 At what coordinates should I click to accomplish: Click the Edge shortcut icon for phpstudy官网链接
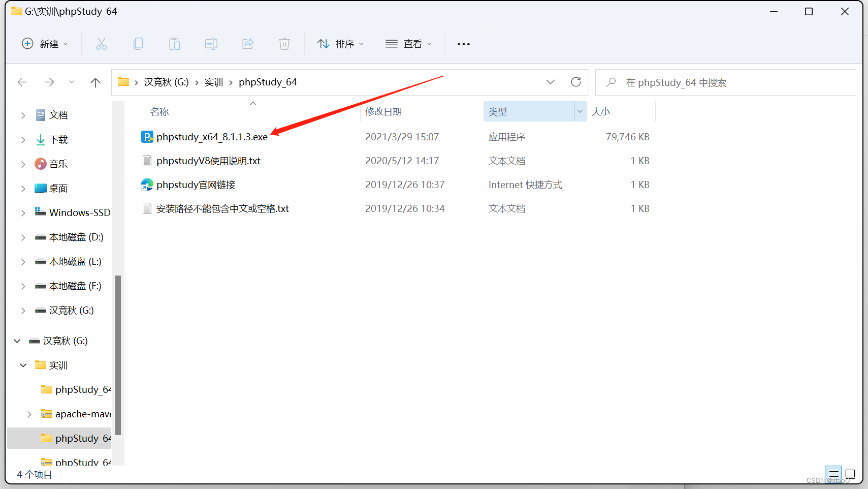point(147,185)
